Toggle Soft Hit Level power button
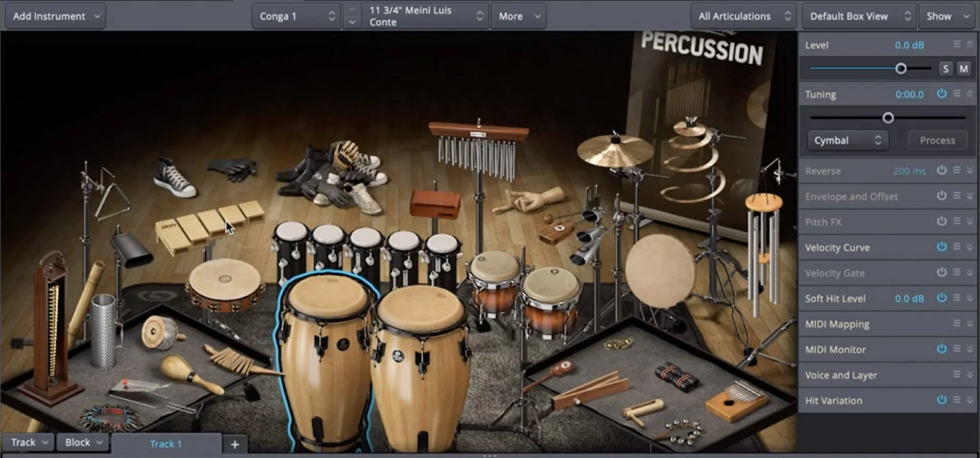Screen dimensions: 980x458 click(x=942, y=298)
